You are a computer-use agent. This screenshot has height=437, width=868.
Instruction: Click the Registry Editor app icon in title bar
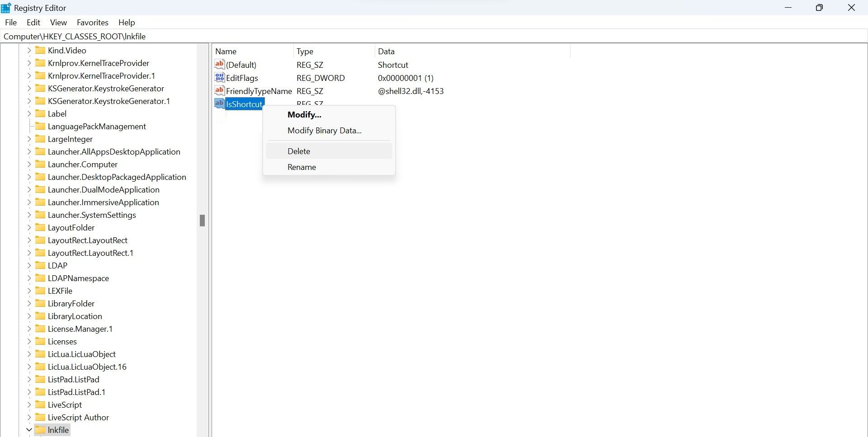(x=6, y=8)
